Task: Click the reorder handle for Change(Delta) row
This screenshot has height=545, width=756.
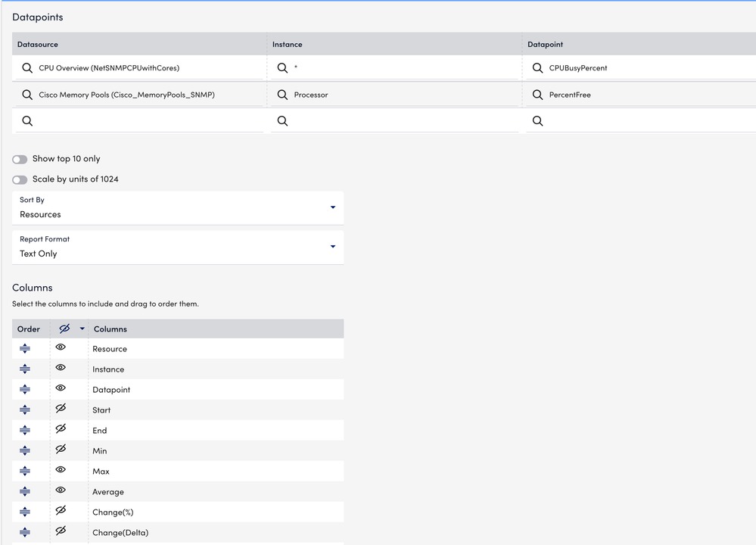Action: 25,532
